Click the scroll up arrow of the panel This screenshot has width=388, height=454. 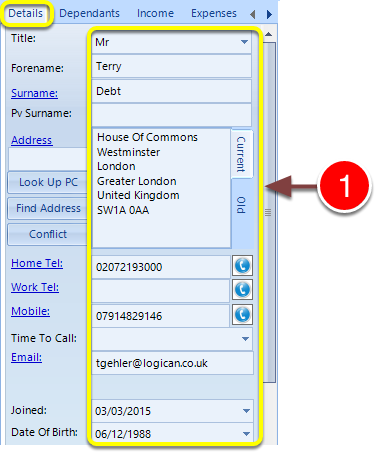coord(269,34)
